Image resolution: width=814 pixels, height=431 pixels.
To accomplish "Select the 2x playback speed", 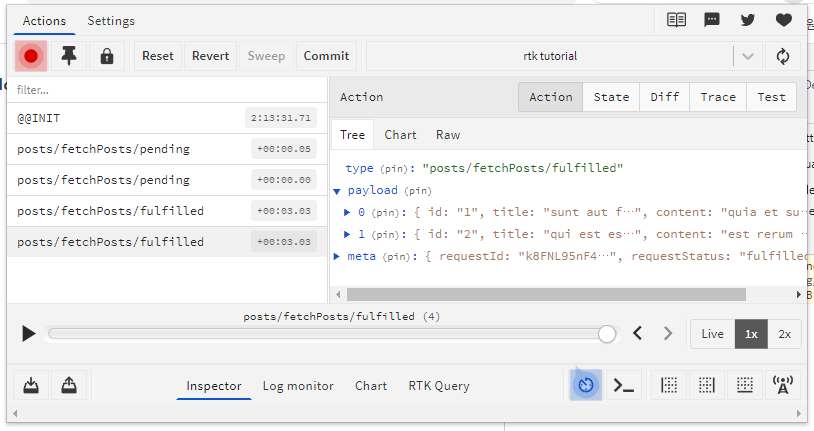I will [x=784, y=334].
